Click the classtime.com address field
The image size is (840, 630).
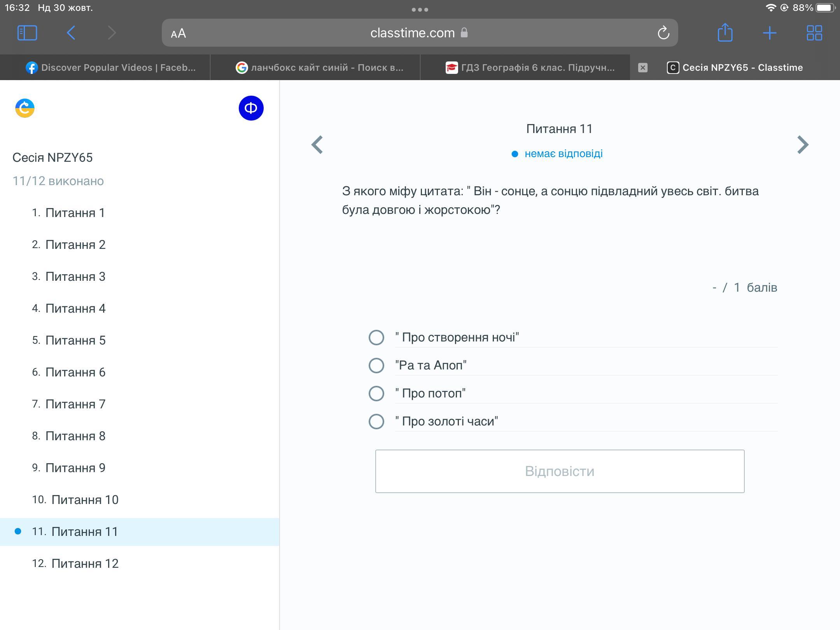(412, 33)
